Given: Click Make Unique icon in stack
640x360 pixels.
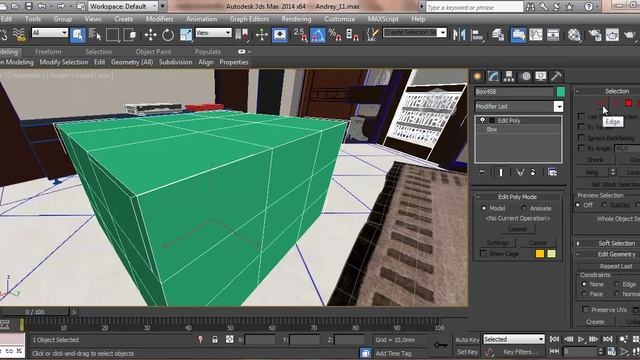Looking at the screenshot, I should 520,172.
